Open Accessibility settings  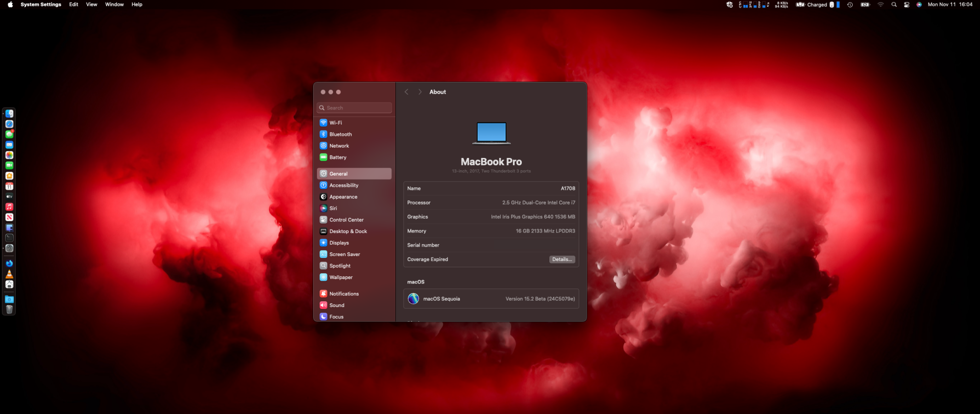354,185
